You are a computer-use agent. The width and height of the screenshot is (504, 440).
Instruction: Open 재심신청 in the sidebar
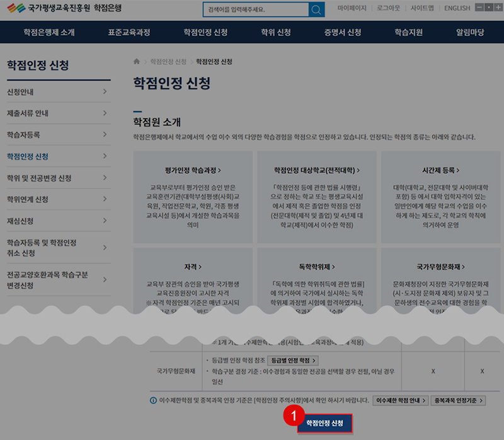pyautogui.click(x=20, y=221)
